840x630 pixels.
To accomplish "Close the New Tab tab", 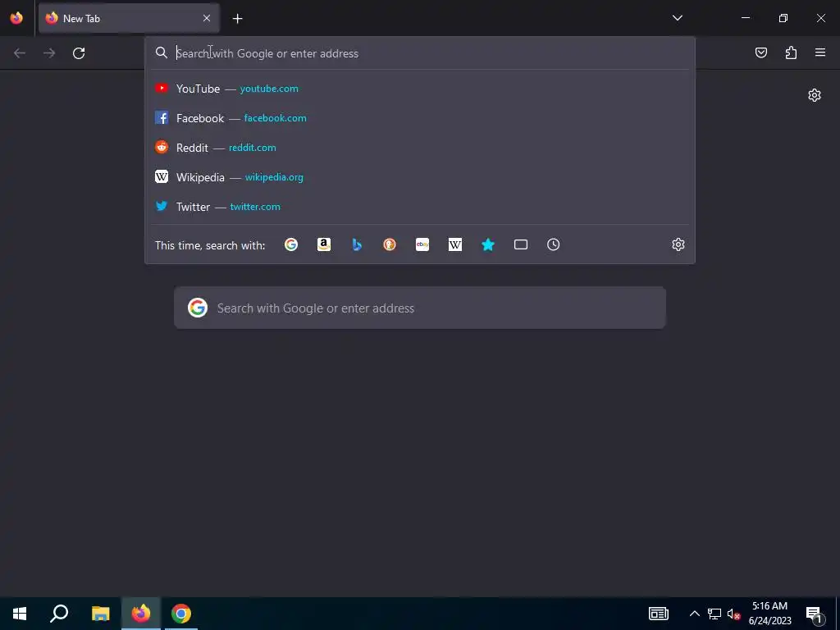I will pyautogui.click(x=207, y=18).
